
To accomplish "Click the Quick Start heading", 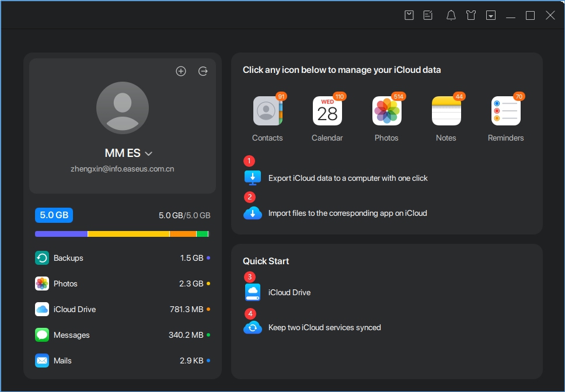I will [266, 261].
